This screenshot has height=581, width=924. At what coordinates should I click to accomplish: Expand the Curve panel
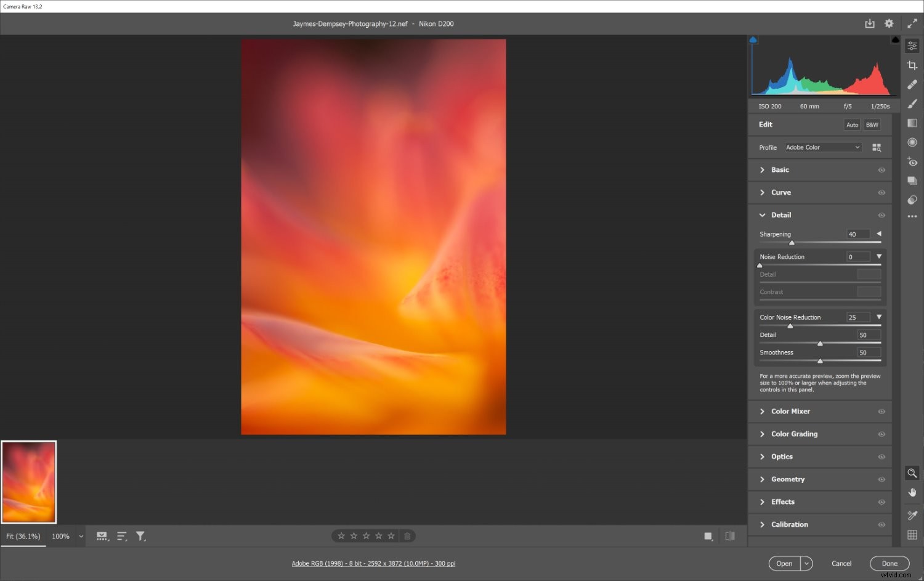point(781,192)
